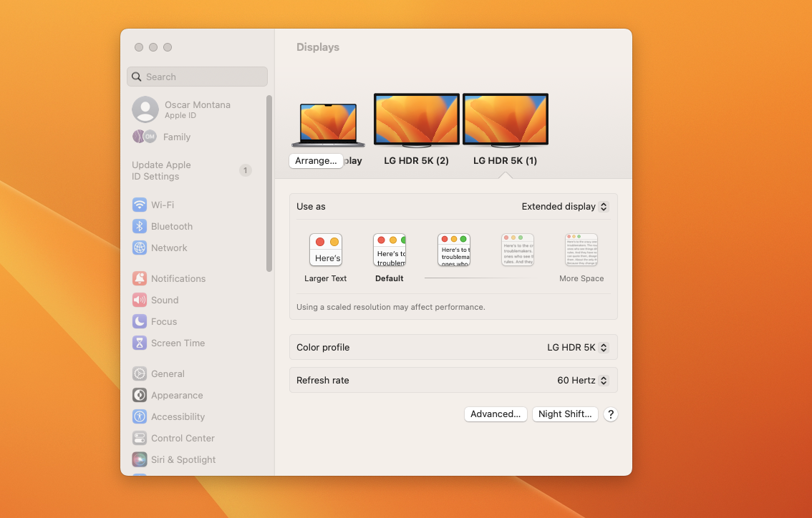The width and height of the screenshot is (812, 518).
Task: Open Screen Time hourglass icon
Action: pos(140,343)
